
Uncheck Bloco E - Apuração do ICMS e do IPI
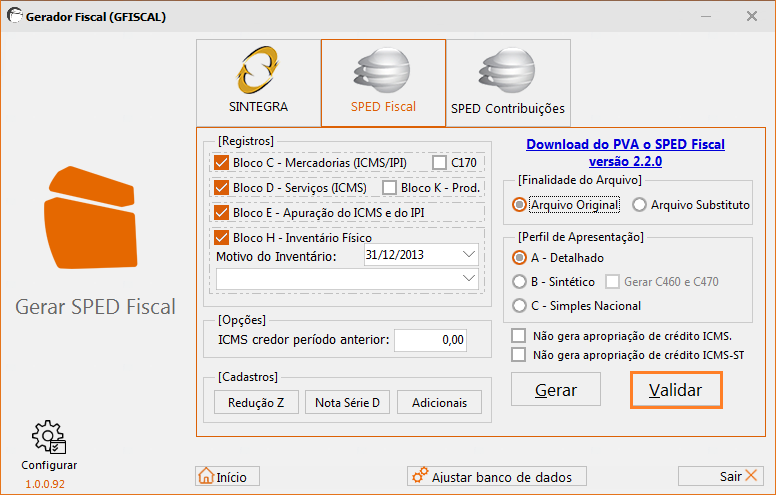[x=221, y=213]
